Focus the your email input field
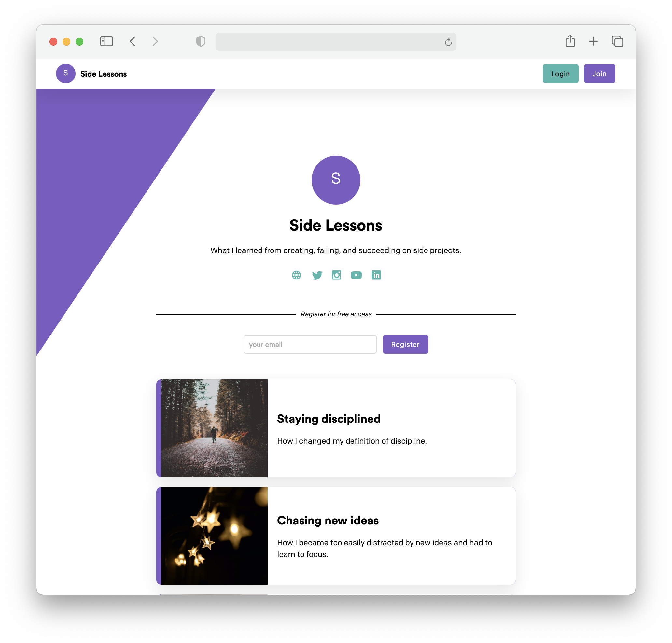 [310, 344]
